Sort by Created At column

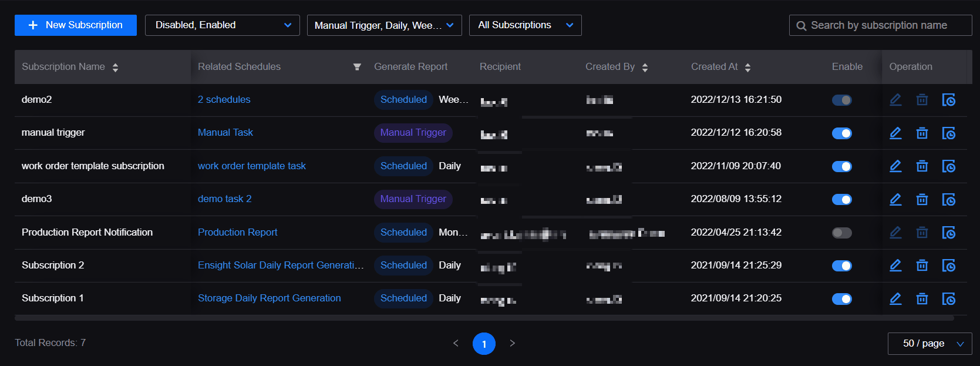(x=747, y=67)
